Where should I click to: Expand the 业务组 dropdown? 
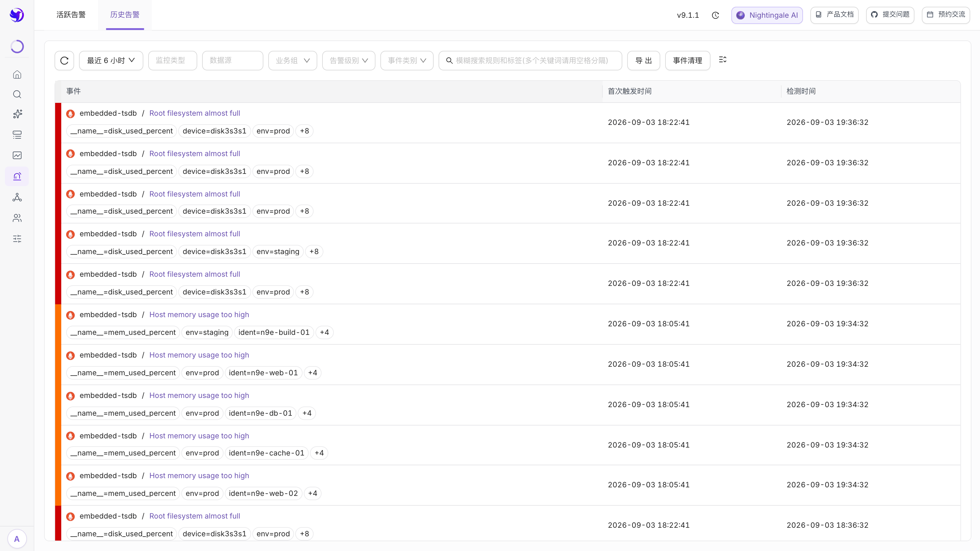pos(292,61)
